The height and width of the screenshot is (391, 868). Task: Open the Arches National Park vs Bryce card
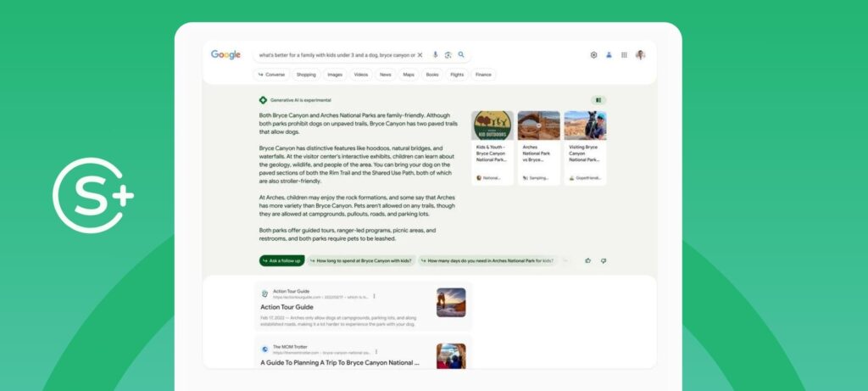pos(538,148)
